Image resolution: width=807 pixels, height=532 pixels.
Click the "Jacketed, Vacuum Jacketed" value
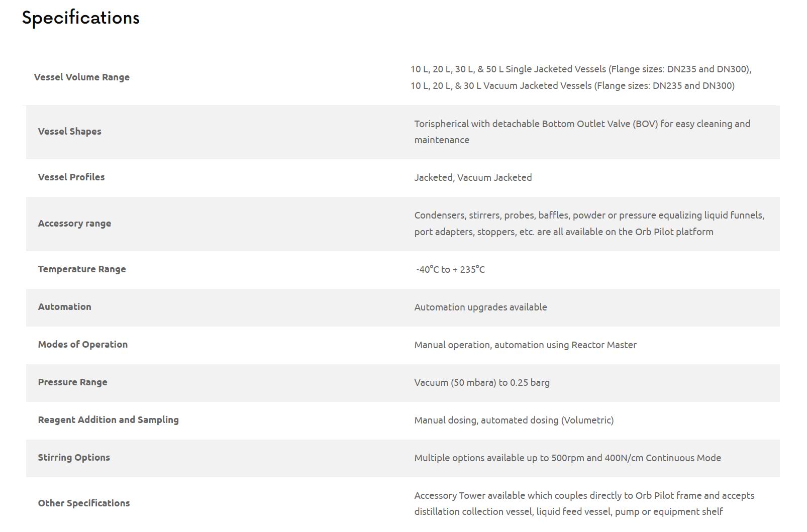click(x=473, y=178)
